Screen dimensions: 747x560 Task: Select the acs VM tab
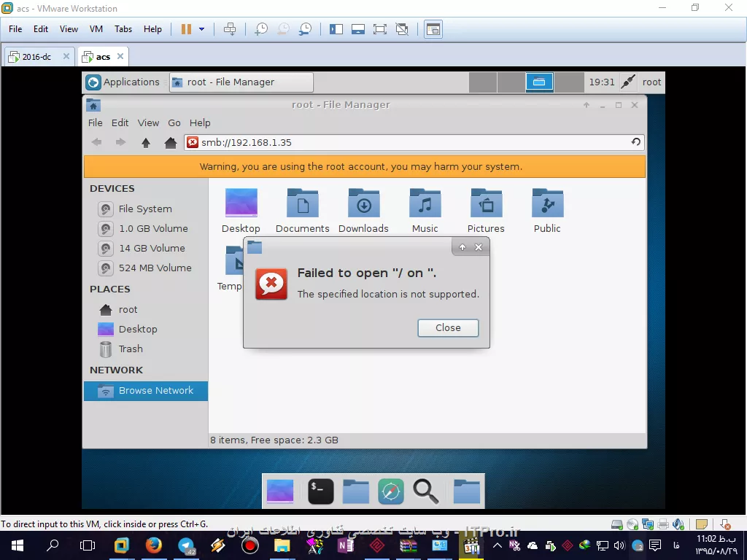click(103, 57)
